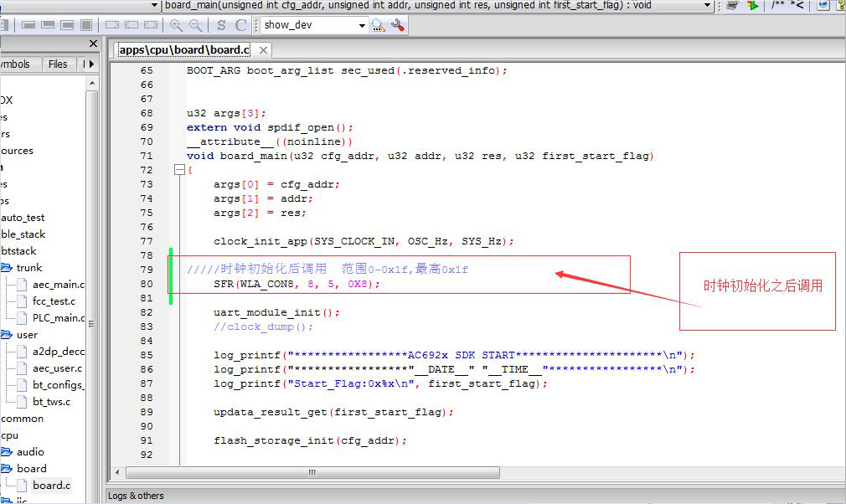Screen dimensions: 846x504
Task: Click the jump-back rectangle icon
Action: pyautogui.click(x=132, y=25)
